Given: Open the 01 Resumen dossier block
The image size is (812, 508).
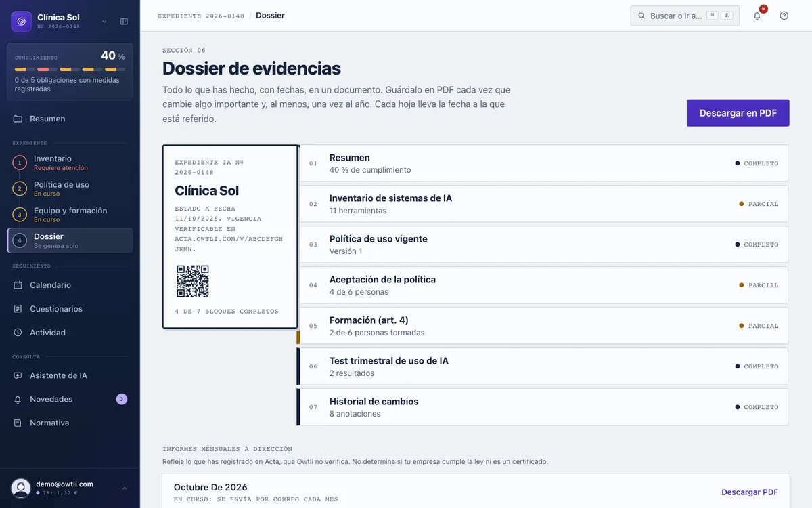Looking at the screenshot, I should pyautogui.click(x=543, y=163).
